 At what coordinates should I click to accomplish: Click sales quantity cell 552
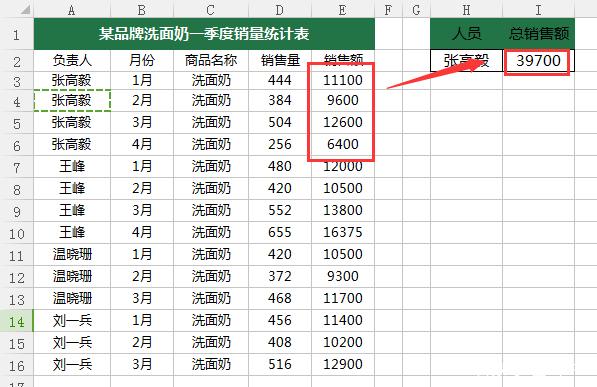point(280,210)
